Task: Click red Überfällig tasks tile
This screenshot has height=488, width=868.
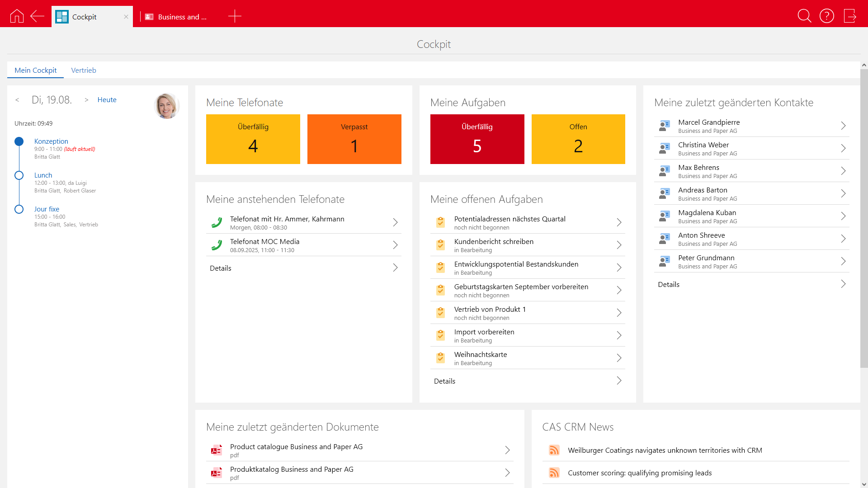Action: (477, 139)
